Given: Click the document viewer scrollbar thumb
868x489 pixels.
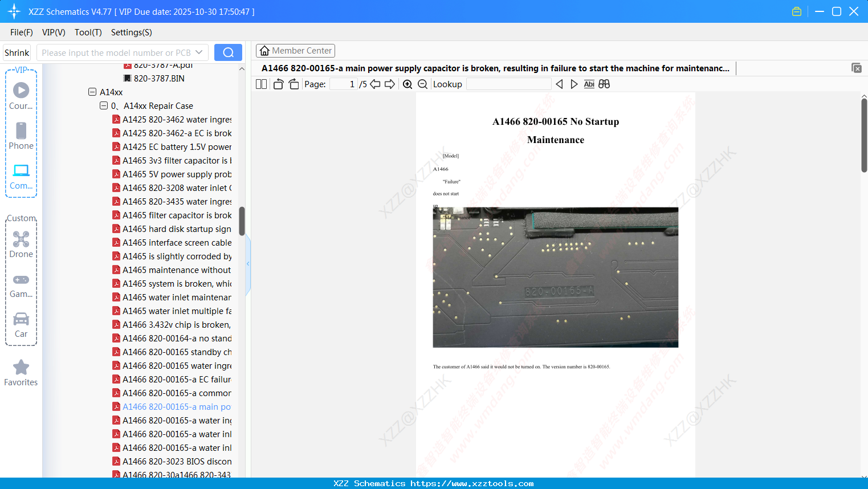Looking at the screenshot, I should [864, 135].
